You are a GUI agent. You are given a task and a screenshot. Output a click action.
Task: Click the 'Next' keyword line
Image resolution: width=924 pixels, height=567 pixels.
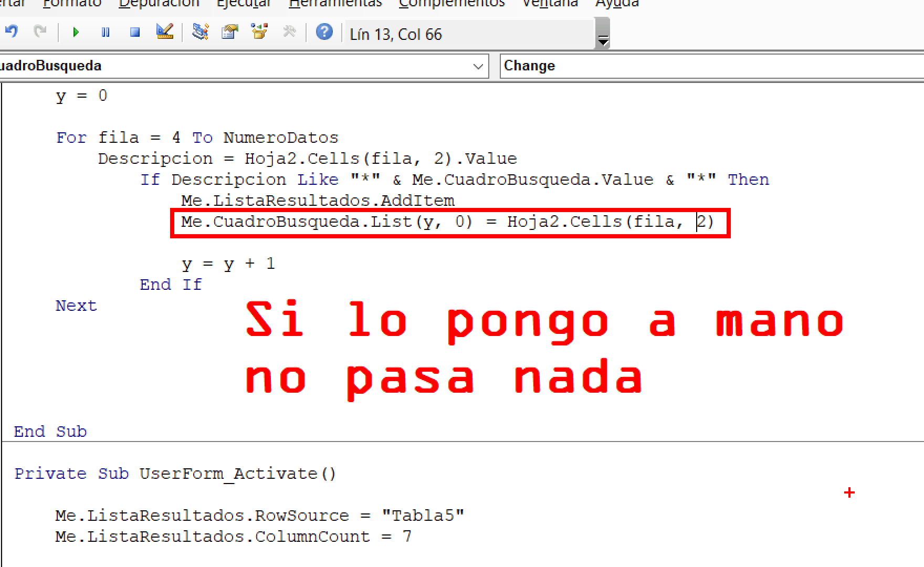tap(76, 306)
